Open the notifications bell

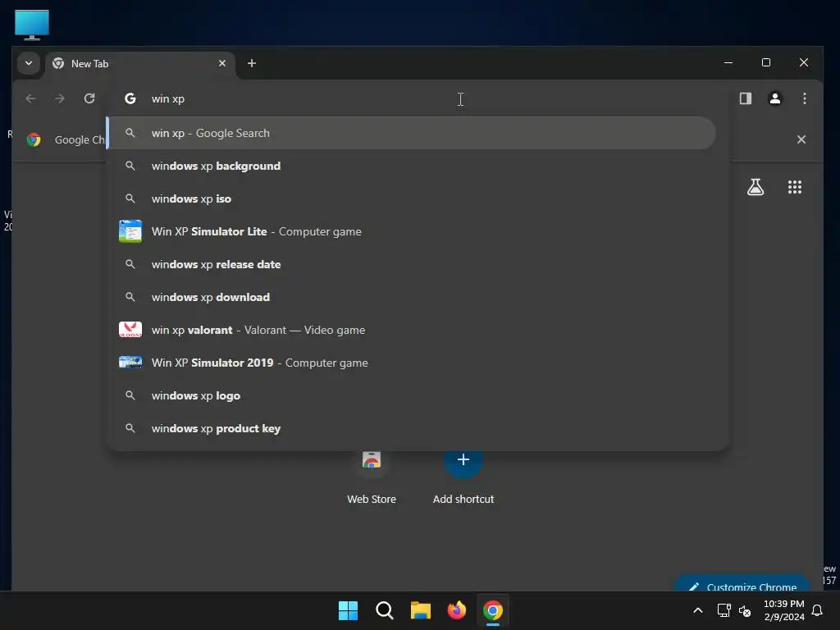pyautogui.click(x=818, y=610)
